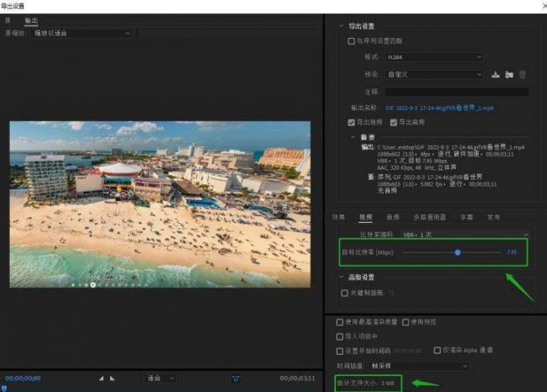
Task: Enable 使用最高渲染质量 checkbox
Action: pyautogui.click(x=339, y=322)
